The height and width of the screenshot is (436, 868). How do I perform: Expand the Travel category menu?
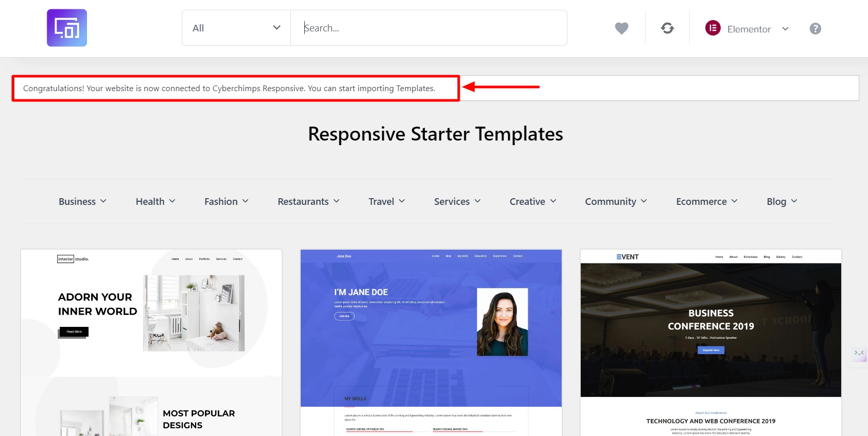point(387,201)
